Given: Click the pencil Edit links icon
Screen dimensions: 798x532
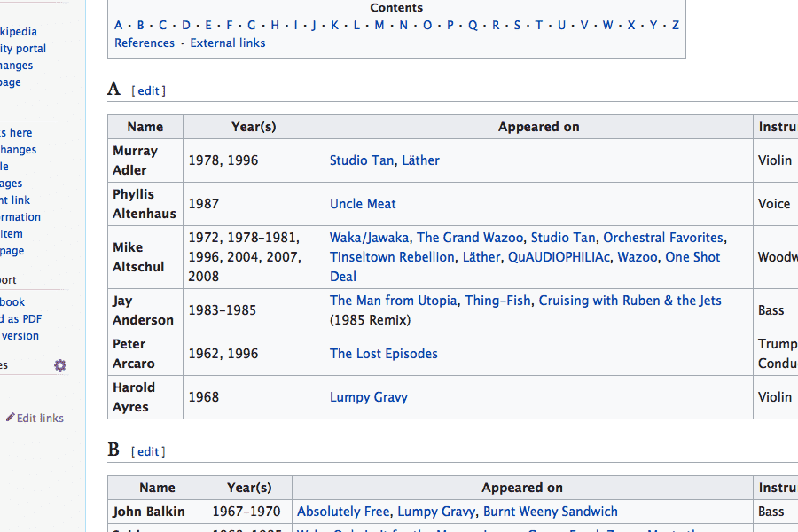Looking at the screenshot, I should tap(10, 417).
